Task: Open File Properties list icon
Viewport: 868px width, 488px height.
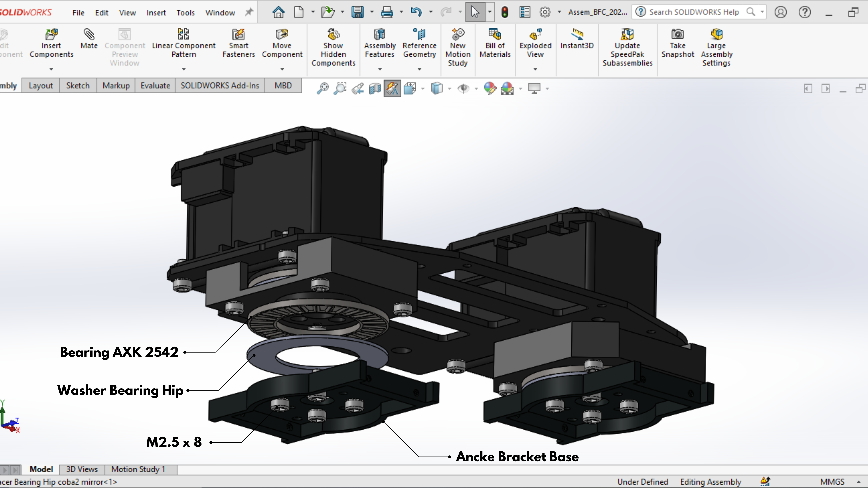Action: coord(525,12)
